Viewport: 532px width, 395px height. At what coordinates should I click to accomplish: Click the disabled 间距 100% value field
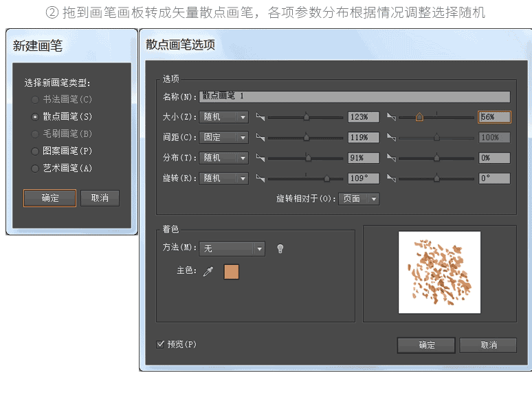tap(494, 138)
